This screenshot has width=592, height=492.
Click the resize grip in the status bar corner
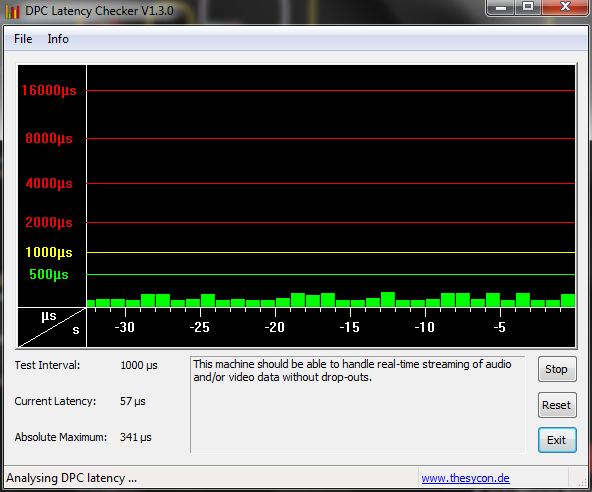[x=582, y=481]
